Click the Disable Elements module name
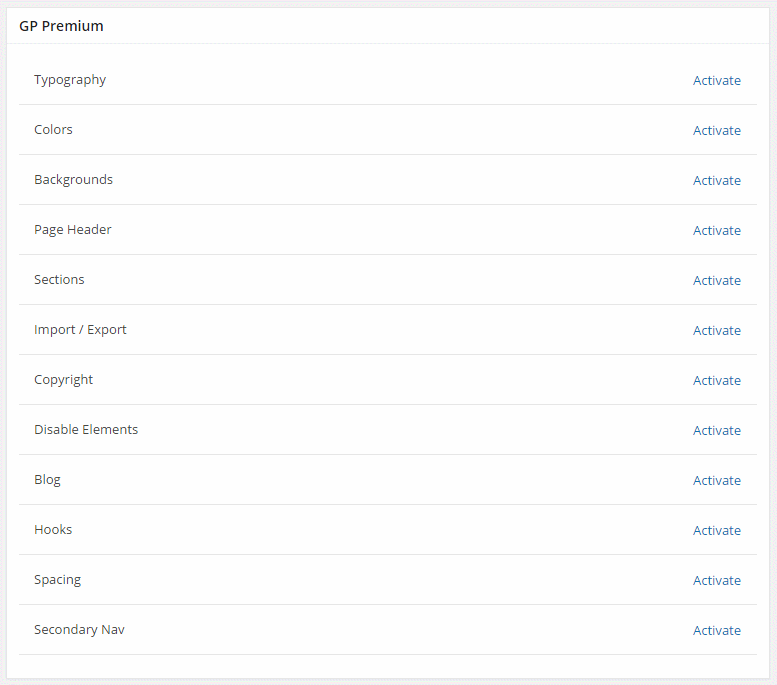 [x=86, y=430]
